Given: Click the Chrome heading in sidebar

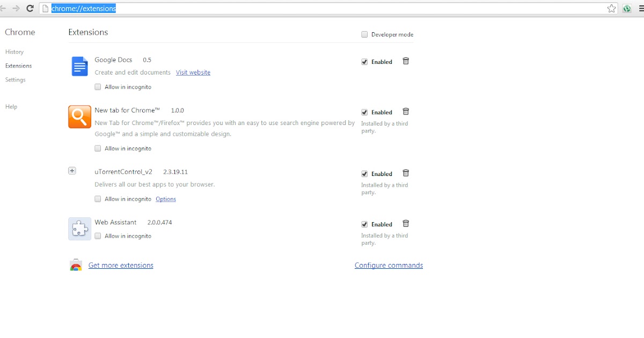Looking at the screenshot, I should click(20, 32).
